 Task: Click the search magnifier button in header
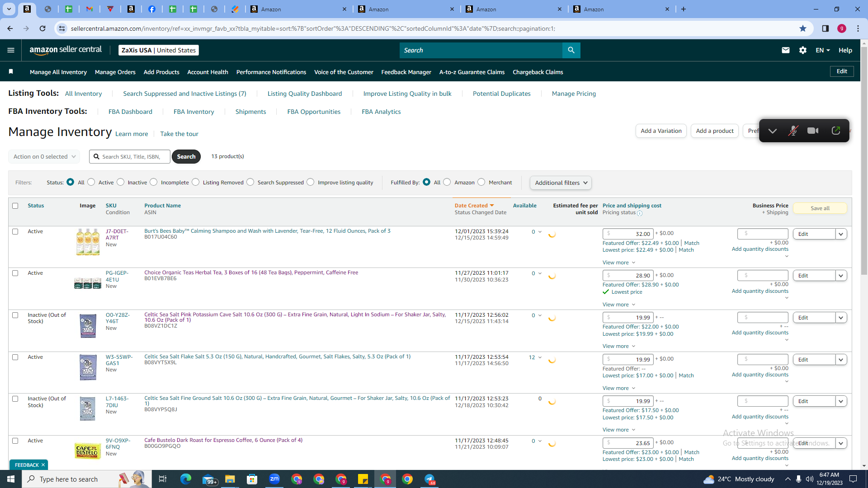tap(571, 50)
